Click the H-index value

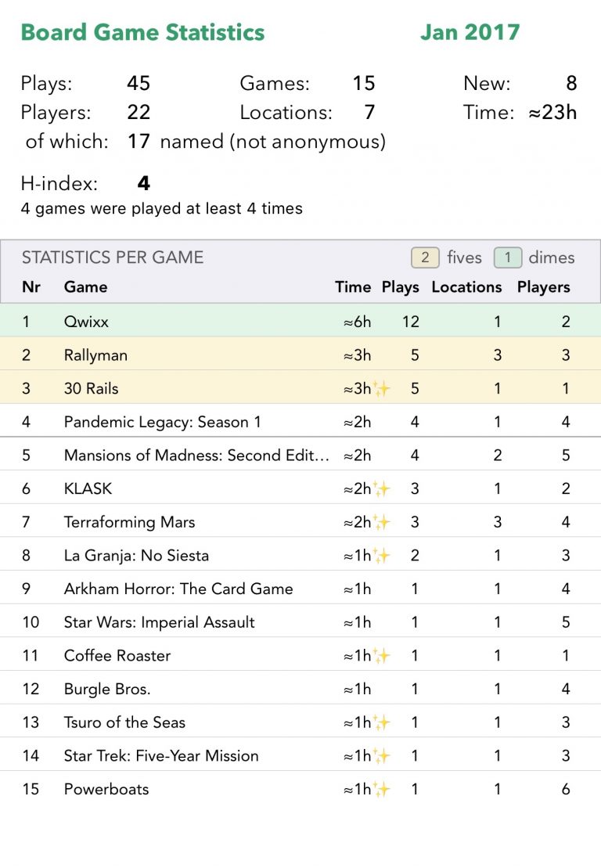[143, 184]
